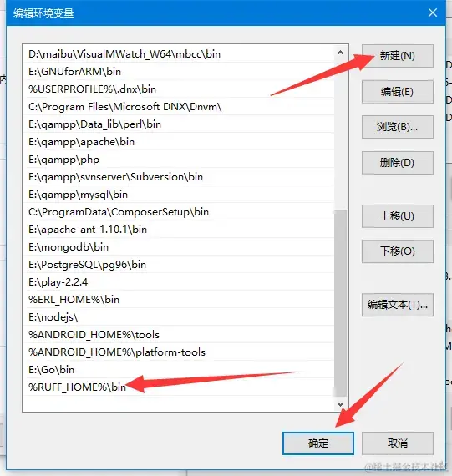Select the E:\Go\bin entry
This screenshot has height=476, width=452.
179,370
